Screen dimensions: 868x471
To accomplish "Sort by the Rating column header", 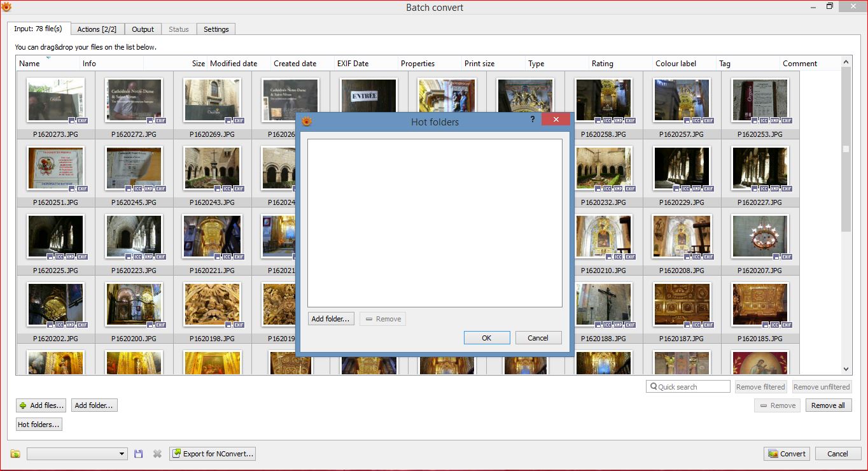I will (620, 64).
